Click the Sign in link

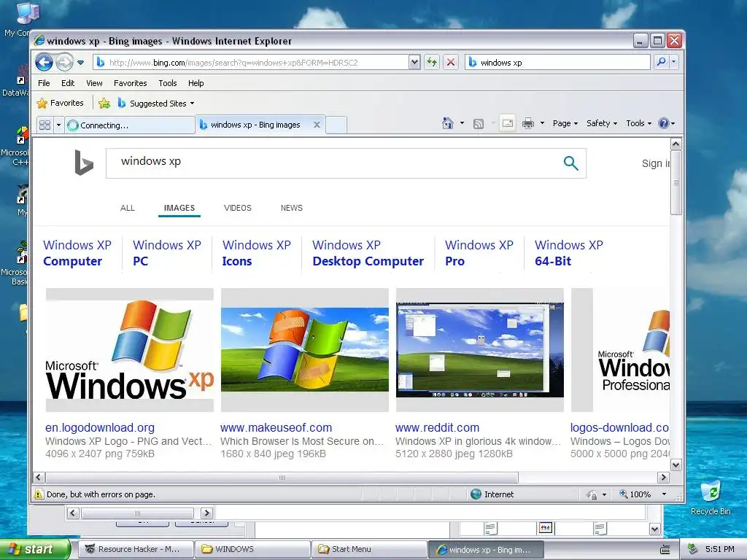[656, 163]
